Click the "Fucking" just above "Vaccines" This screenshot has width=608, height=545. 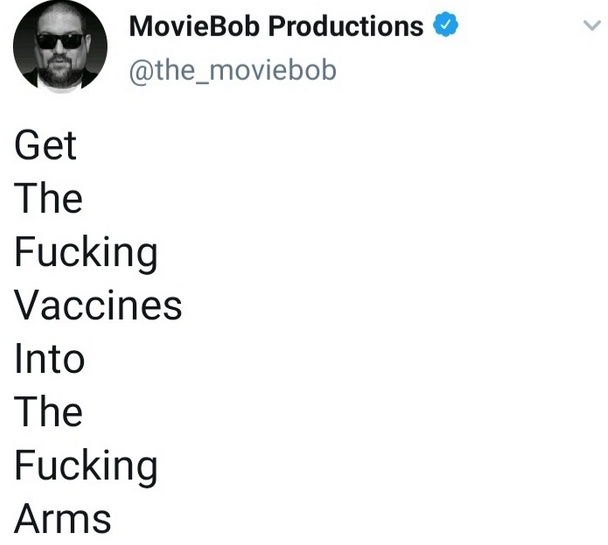point(86,254)
